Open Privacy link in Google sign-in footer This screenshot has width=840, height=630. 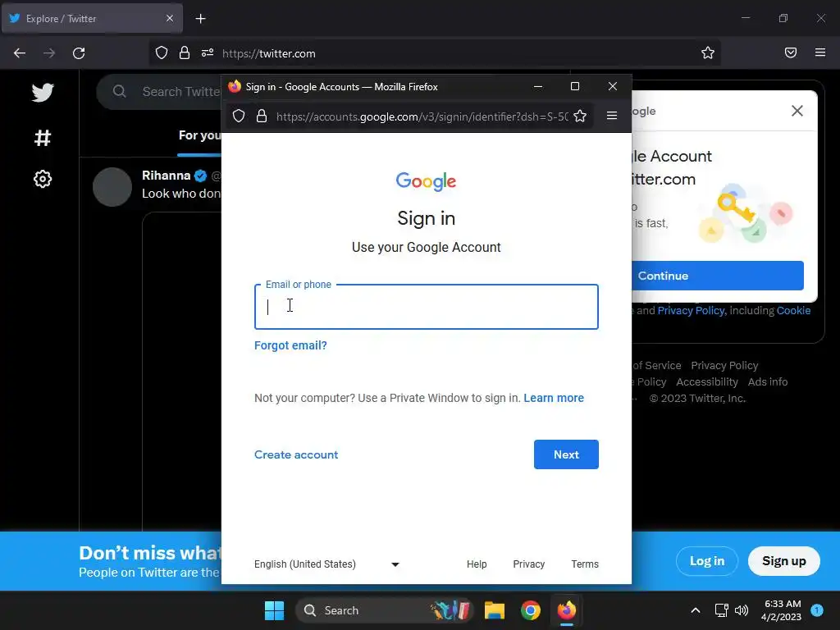pos(528,564)
